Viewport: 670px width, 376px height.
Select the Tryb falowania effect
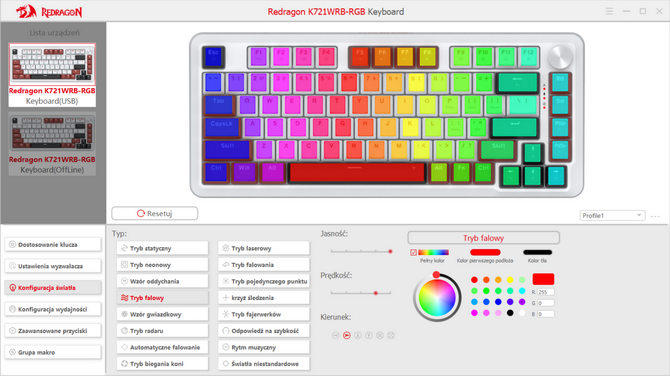click(264, 265)
